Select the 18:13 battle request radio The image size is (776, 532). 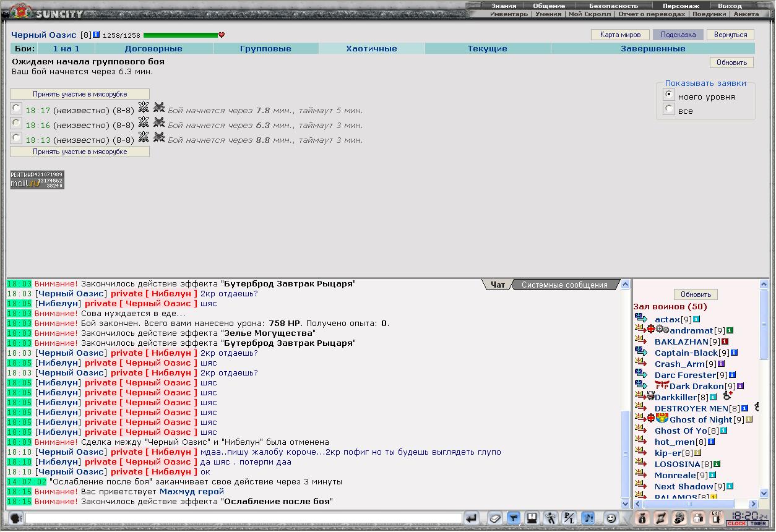point(17,138)
